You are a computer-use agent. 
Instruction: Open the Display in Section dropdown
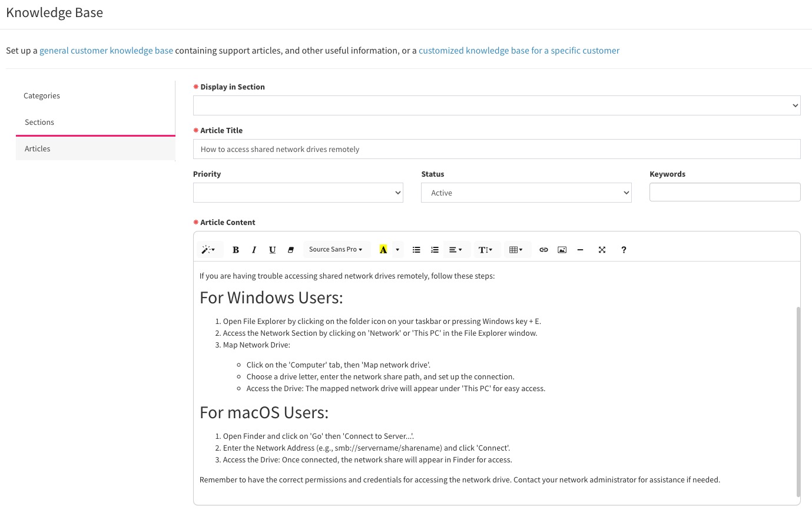(496, 105)
